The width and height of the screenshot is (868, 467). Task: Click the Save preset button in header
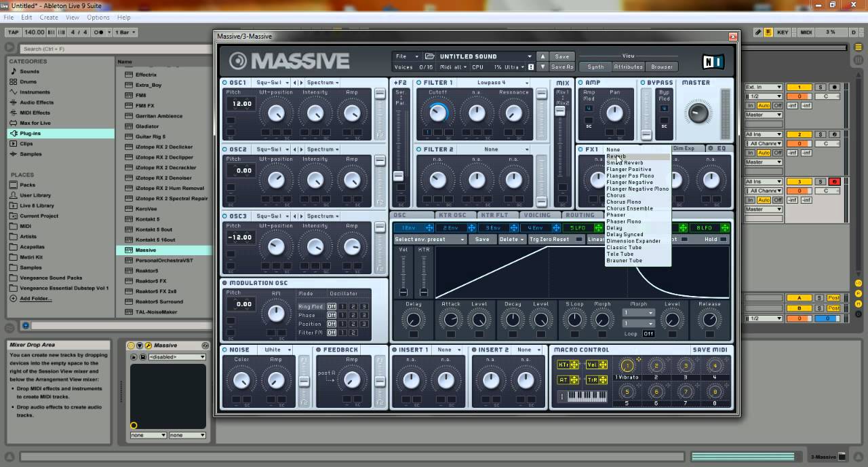(562, 56)
